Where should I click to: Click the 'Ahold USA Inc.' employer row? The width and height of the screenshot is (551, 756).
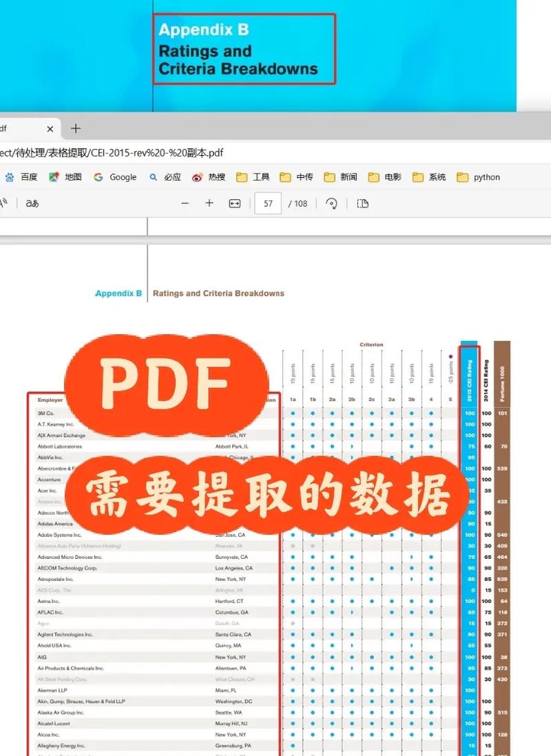click(54, 646)
